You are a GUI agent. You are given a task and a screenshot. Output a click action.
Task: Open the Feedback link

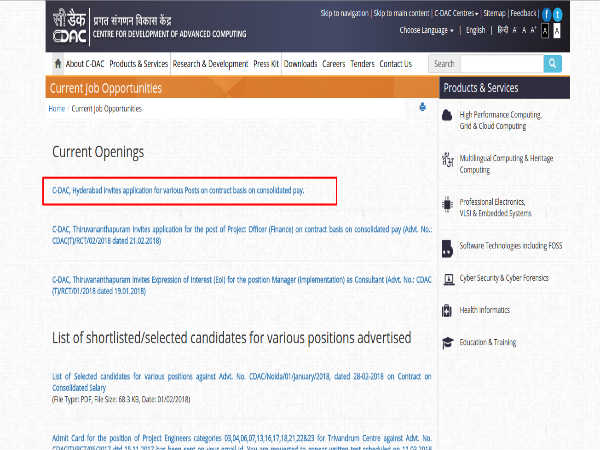523,13
